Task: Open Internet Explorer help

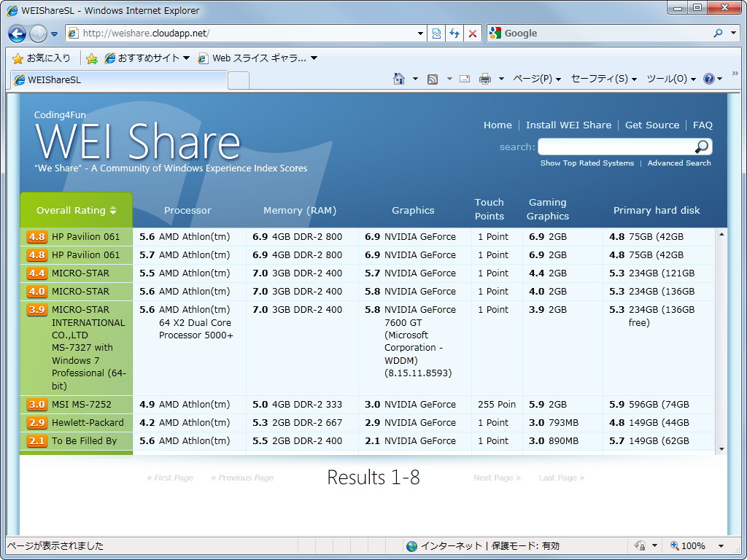Action: [710, 78]
